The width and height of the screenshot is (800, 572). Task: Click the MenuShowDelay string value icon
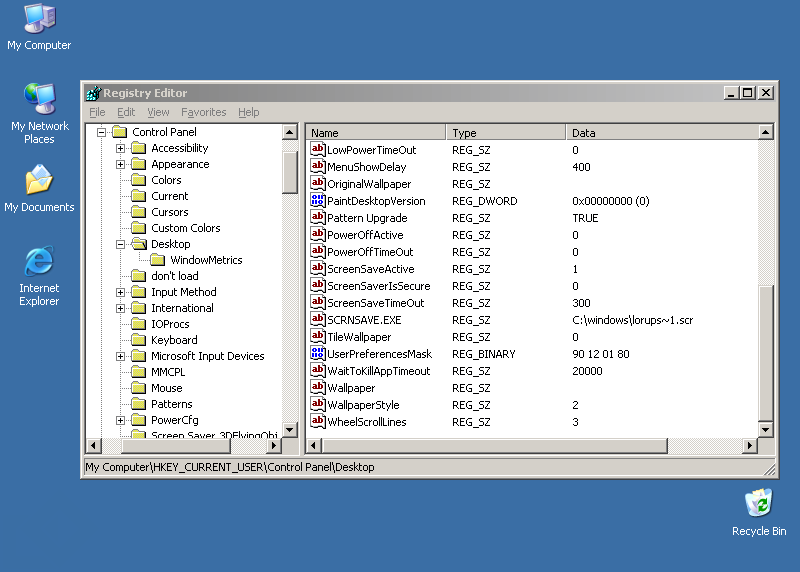tap(317, 166)
